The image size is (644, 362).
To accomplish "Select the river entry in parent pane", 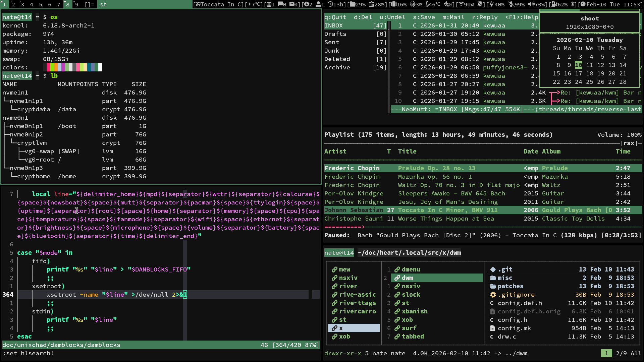I will pyautogui.click(x=354, y=286).
